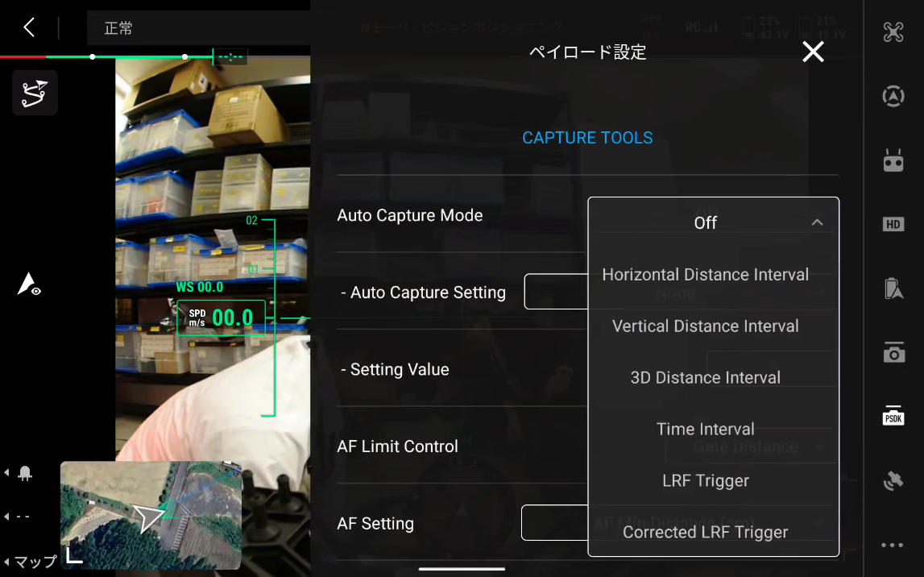Tap the WS 00.0 wind speed readout
The height and width of the screenshot is (577, 924).
(x=199, y=287)
